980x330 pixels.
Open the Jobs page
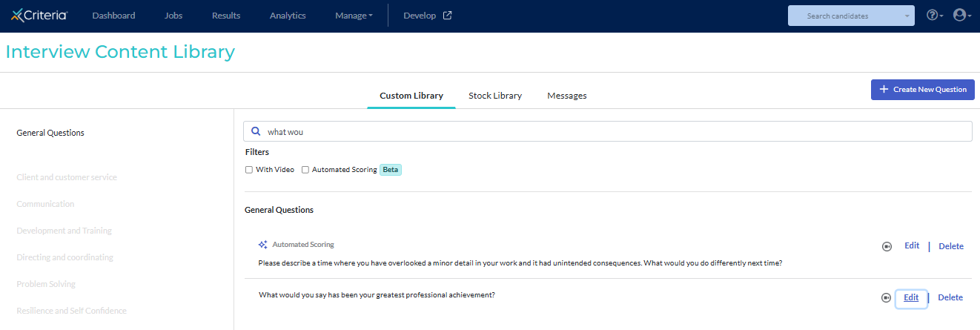[x=173, y=16]
